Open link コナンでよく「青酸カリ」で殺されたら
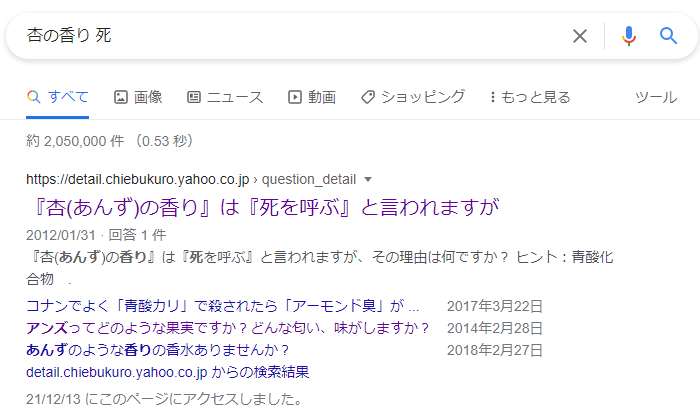 coord(222,306)
